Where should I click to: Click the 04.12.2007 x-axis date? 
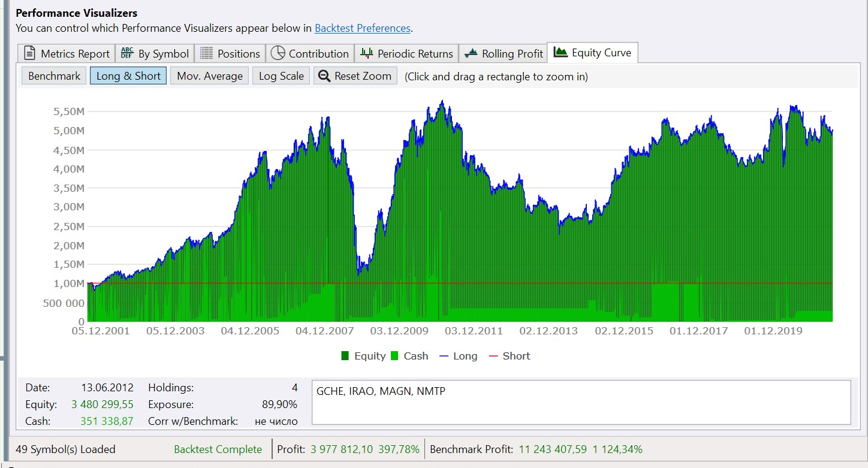[325, 331]
